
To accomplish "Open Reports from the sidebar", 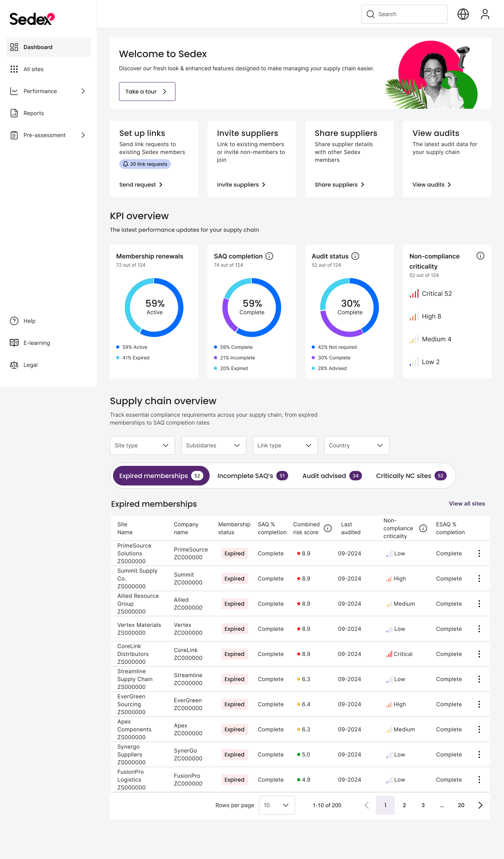I will click(x=33, y=113).
